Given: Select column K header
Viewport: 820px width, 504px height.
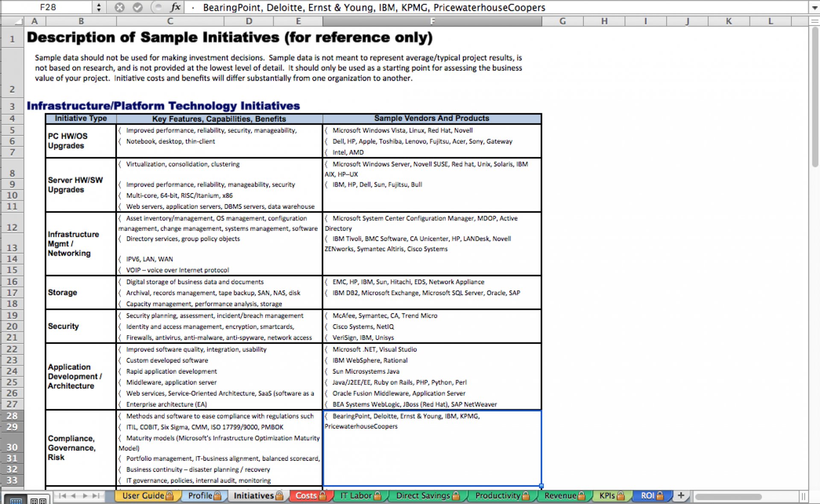Looking at the screenshot, I should tap(729, 21).
